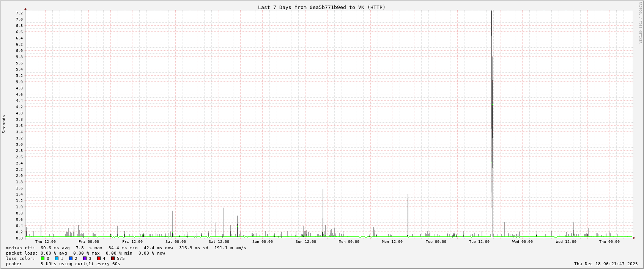Click the 'Sat 00:00' x-axis label
644x269 pixels.
pos(176,242)
